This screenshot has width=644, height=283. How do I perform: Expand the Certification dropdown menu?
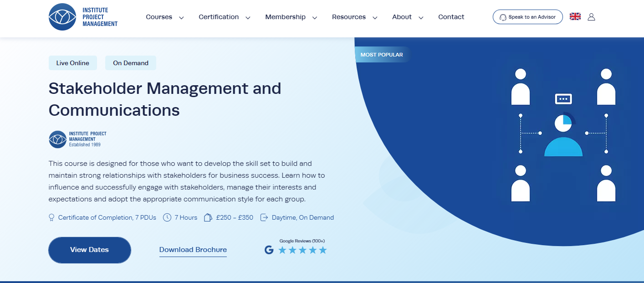(219, 17)
